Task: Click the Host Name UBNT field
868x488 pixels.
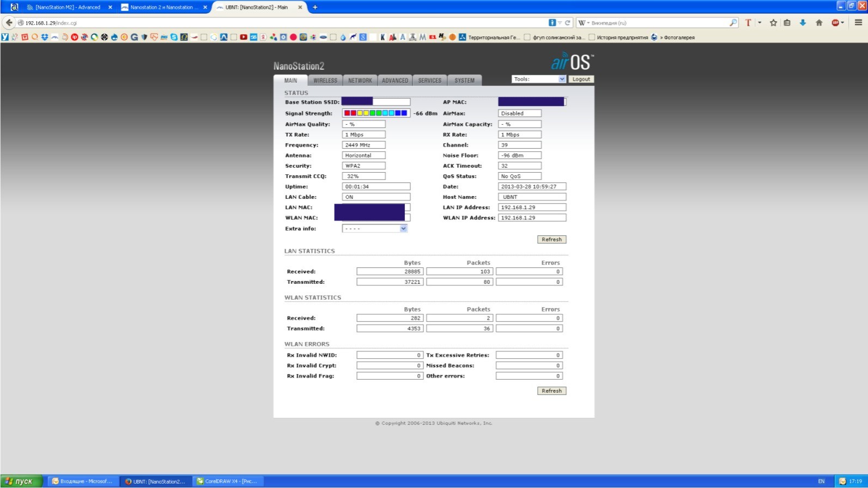Action: pos(532,197)
